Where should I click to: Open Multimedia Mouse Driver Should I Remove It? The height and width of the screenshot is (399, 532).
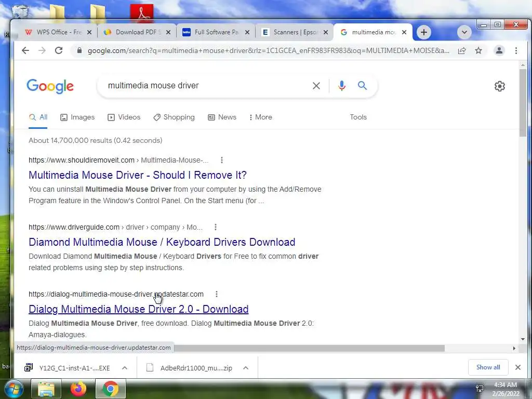pyautogui.click(x=137, y=175)
